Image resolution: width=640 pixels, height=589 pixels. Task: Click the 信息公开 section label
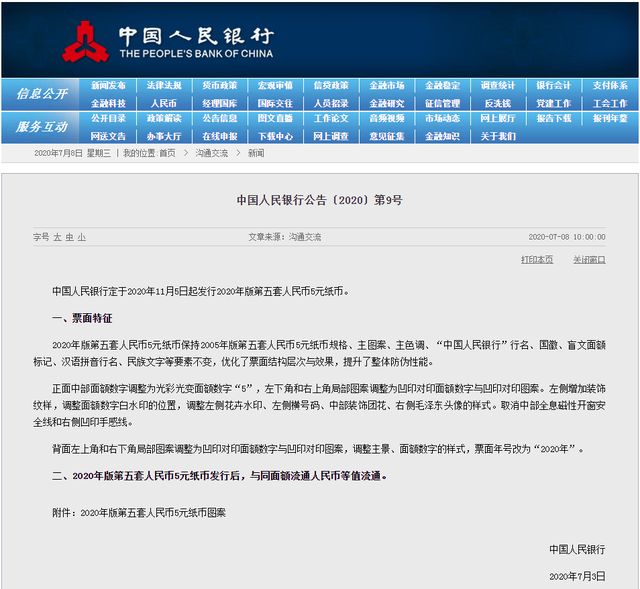(41, 94)
